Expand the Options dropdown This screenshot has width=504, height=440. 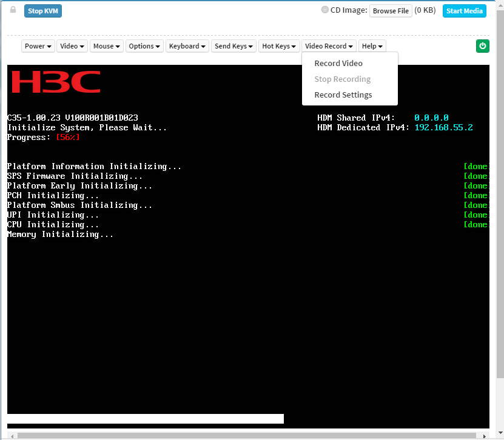click(144, 46)
